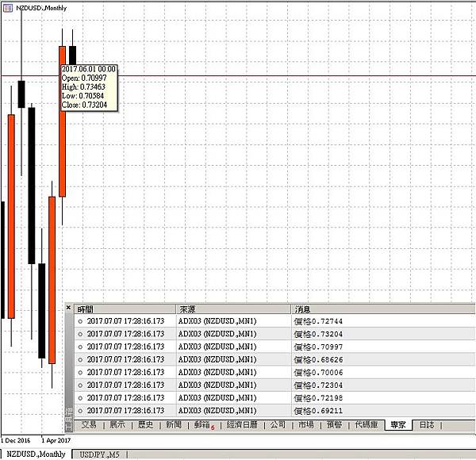Select the 市場 tab
This screenshot has height=460, width=476.
pos(306,425)
